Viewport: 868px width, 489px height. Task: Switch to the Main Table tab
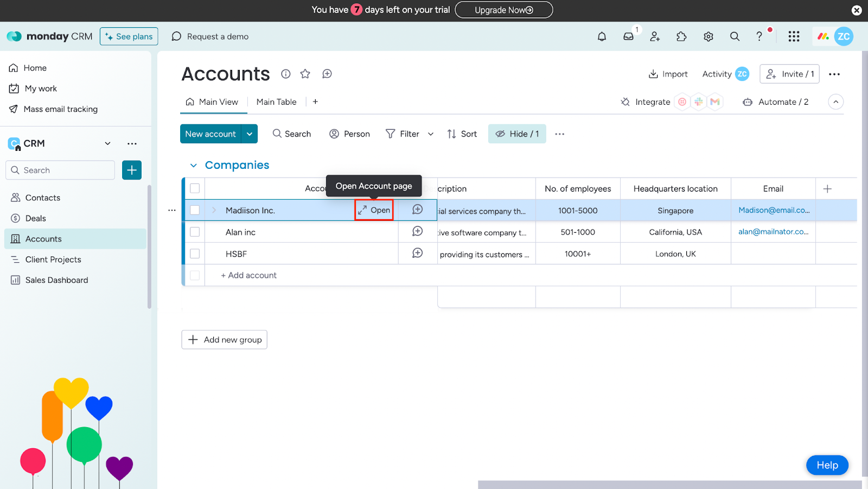pyautogui.click(x=277, y=102)
